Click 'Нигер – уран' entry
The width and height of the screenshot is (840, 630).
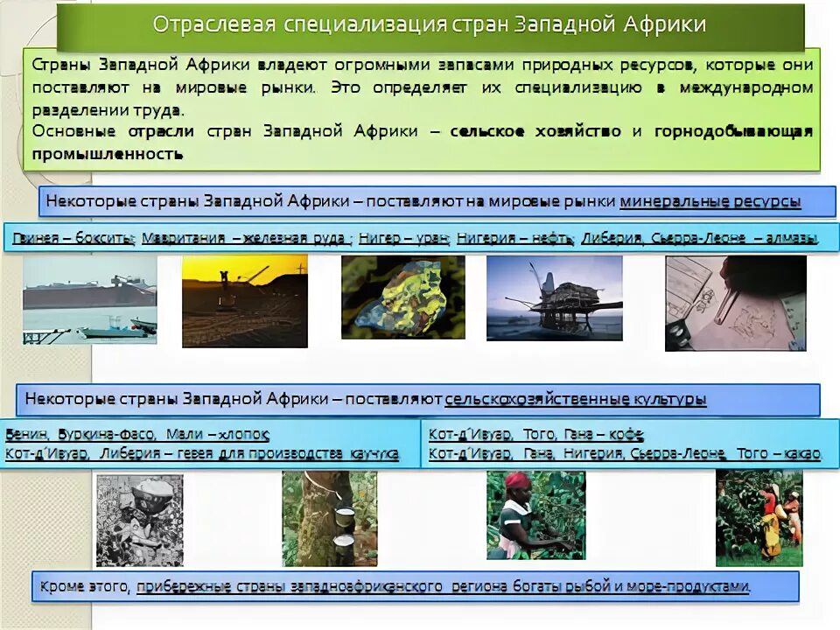(404, 238)
